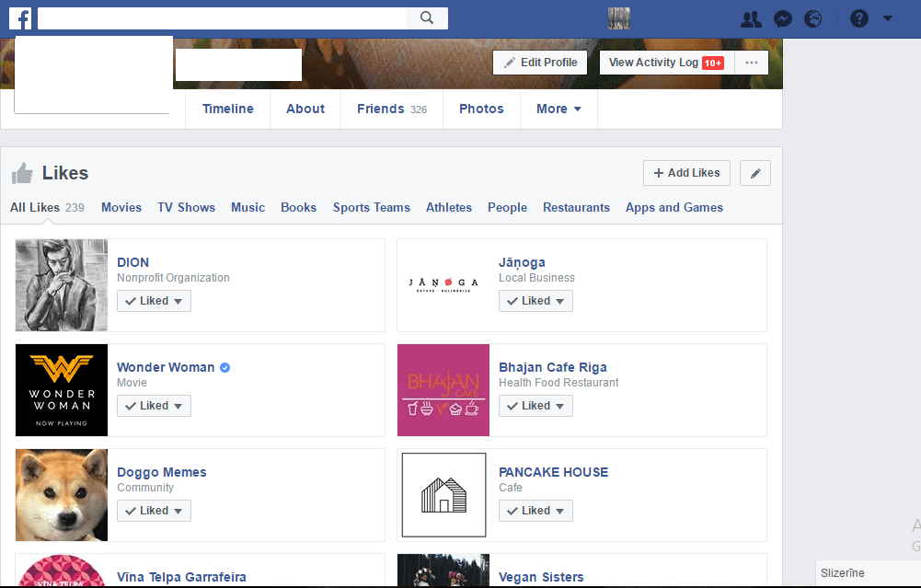Expand the More profile dropdown

558,109
